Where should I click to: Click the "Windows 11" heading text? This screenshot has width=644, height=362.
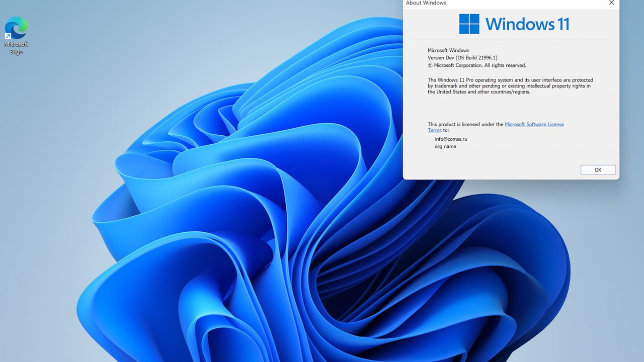tap(527, 24)
